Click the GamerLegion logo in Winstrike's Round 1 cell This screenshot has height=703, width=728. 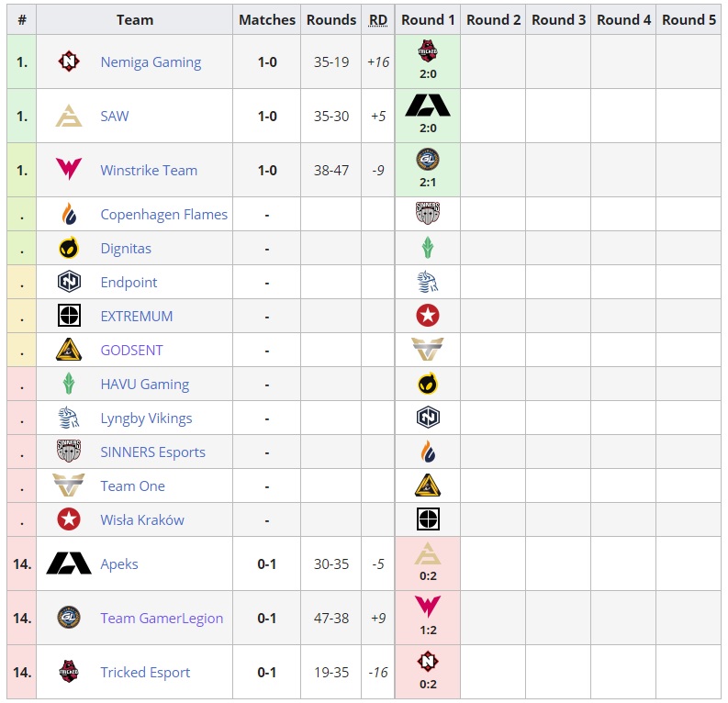click(428, 160)
